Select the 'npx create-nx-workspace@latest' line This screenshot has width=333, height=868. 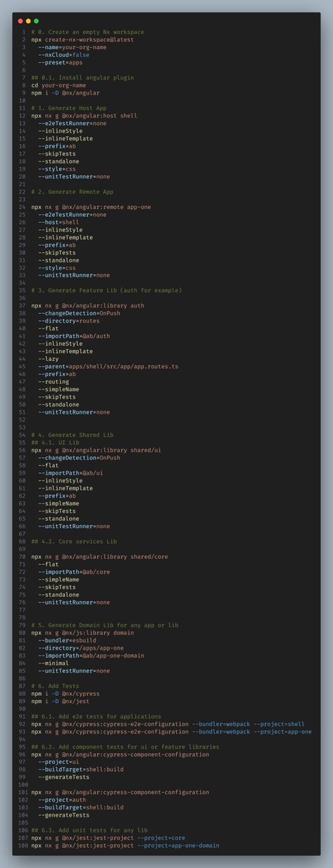point(82,39)
